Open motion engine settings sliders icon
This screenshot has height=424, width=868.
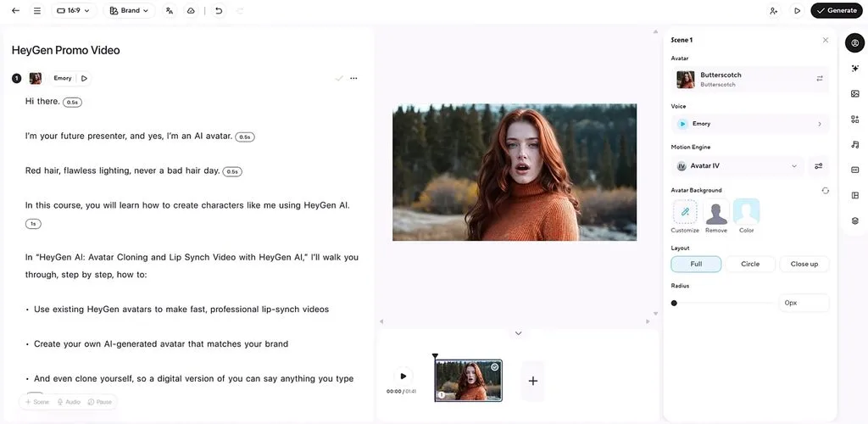tap(819, 166)
